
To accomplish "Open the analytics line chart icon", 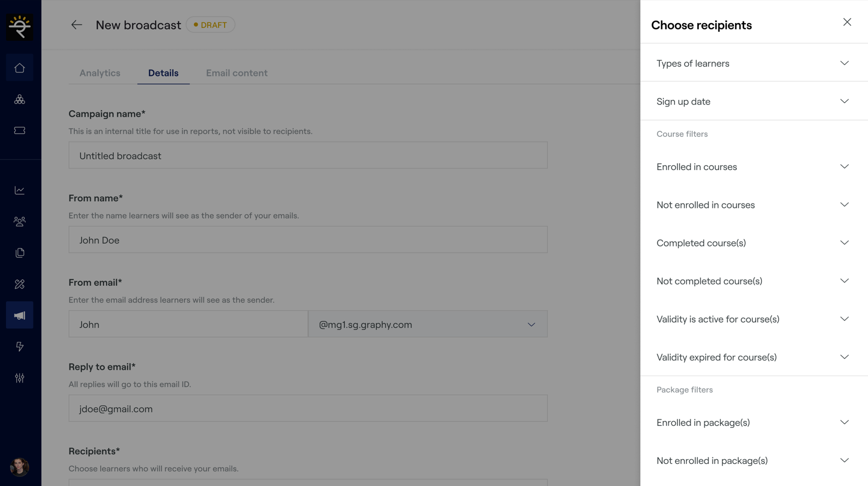I will [19, 191].
